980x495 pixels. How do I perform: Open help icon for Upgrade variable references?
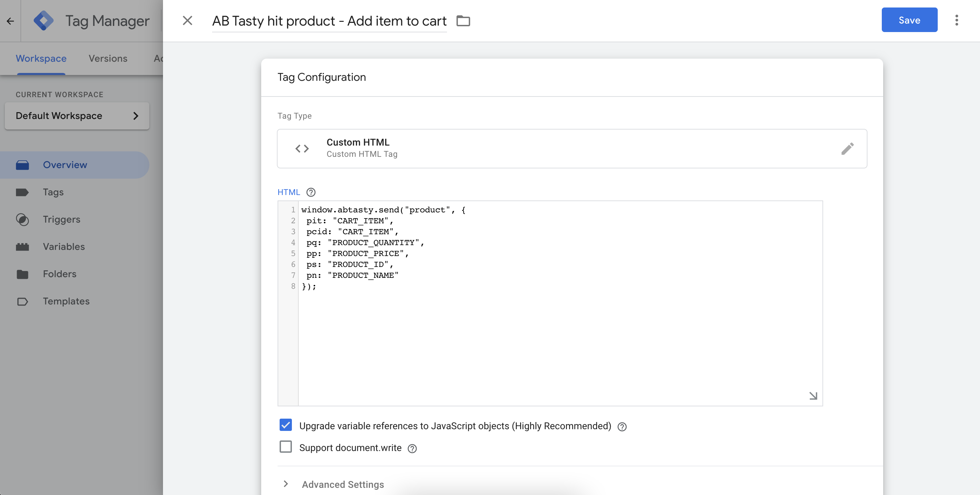[622, 426]
